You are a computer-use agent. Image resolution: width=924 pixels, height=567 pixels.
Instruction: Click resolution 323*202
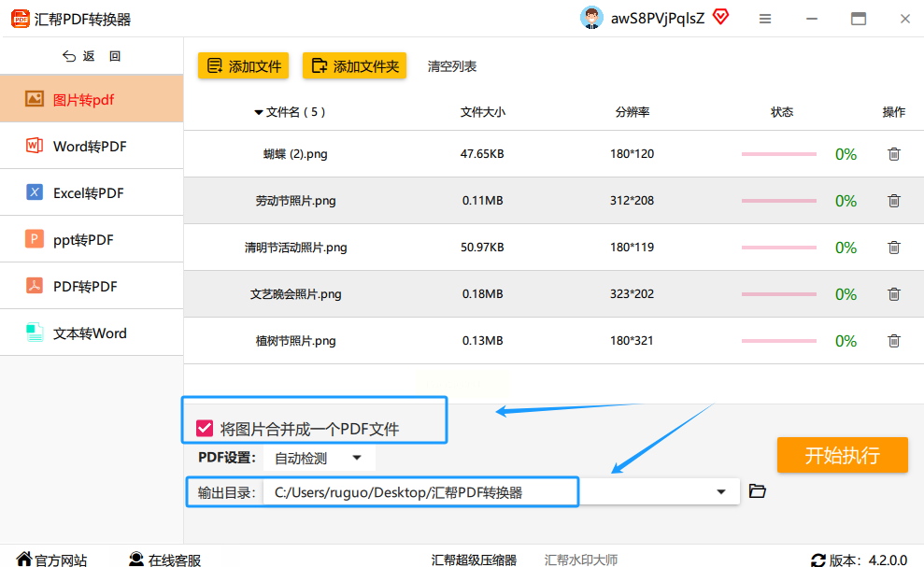(632, 293)
